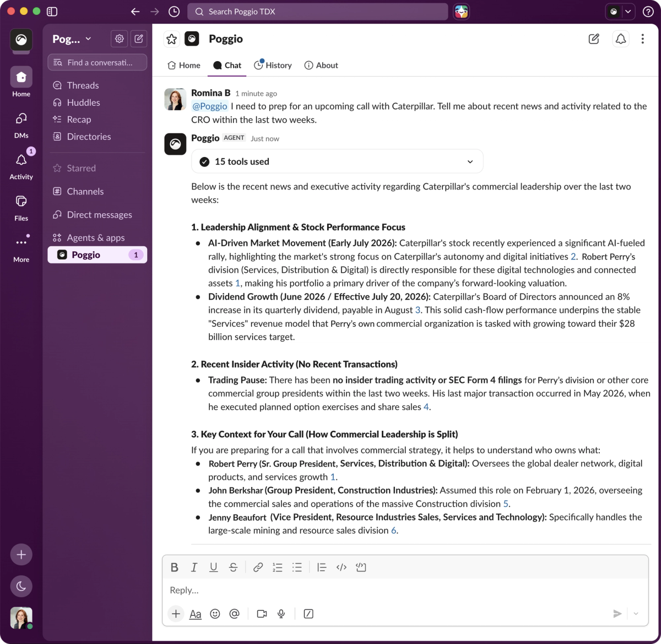Toggle the sidebar panel icon
The image size is (661, 644).
click(52, 12)
